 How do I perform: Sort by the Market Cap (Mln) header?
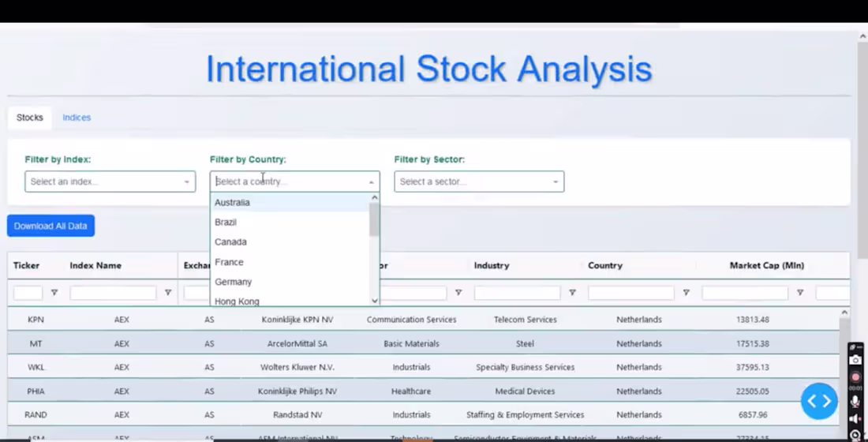(767, 265)
